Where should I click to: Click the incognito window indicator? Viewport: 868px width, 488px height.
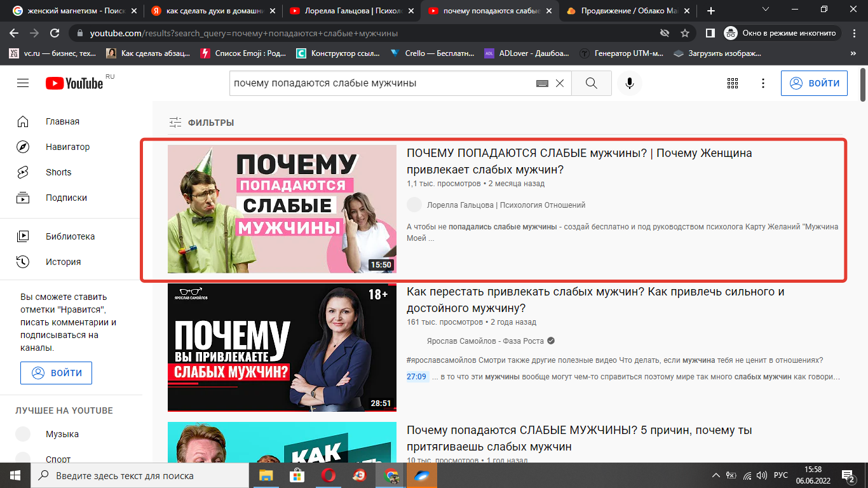pyautogui.click(x=782, y=33)
